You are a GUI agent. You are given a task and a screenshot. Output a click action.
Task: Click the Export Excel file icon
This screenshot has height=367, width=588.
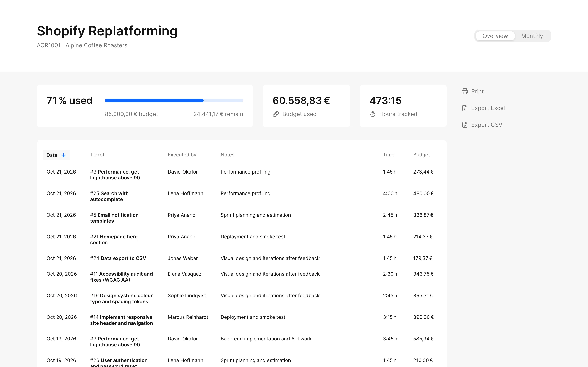[x=464, y=108]
